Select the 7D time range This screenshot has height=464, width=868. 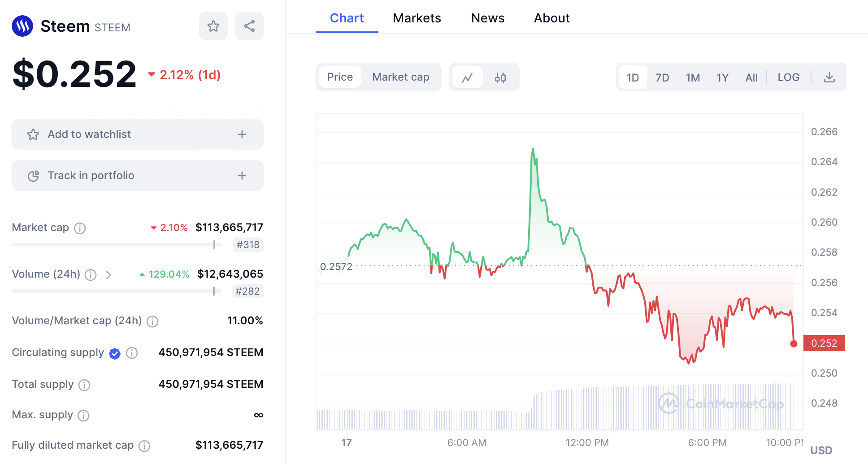[662, 78]
